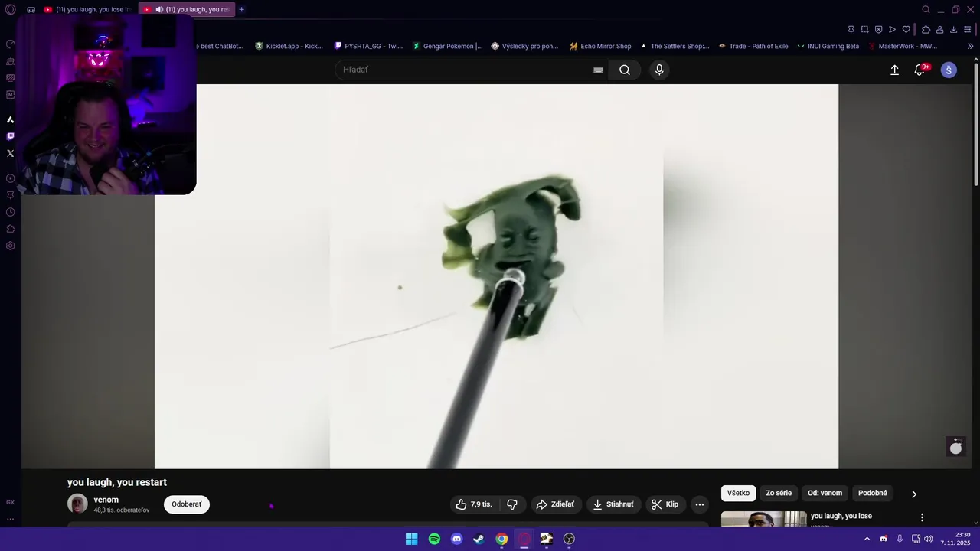Open a new tab with plus button
The width and height of the screenshot is (980, 551).
click(x=241, y=9)
